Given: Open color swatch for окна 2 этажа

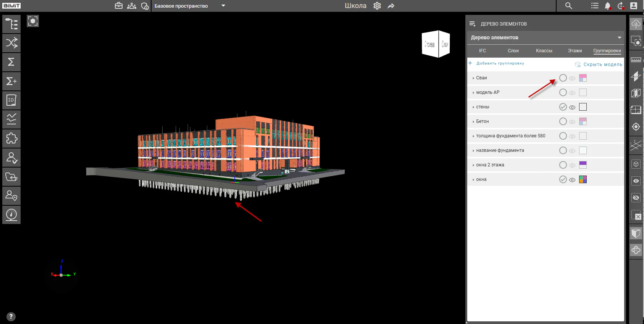Looking at the screenshot, I should [583, 165].
